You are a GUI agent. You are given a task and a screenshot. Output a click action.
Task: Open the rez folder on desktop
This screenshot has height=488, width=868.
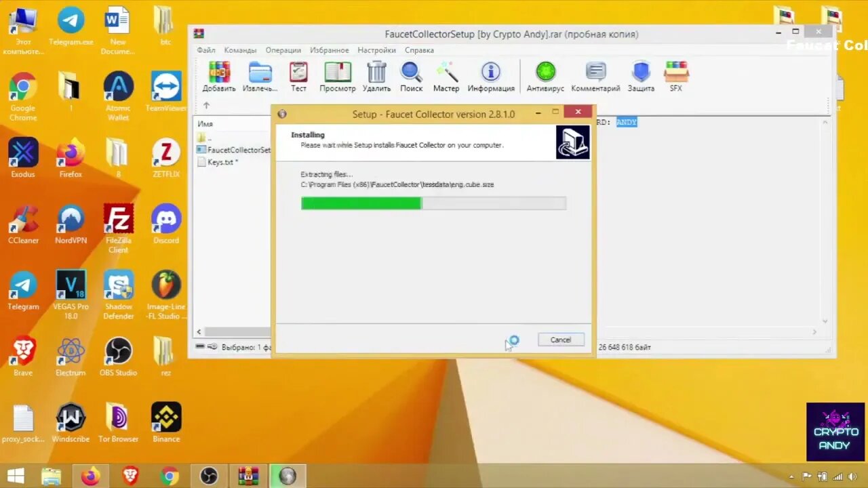pos(165,357)
